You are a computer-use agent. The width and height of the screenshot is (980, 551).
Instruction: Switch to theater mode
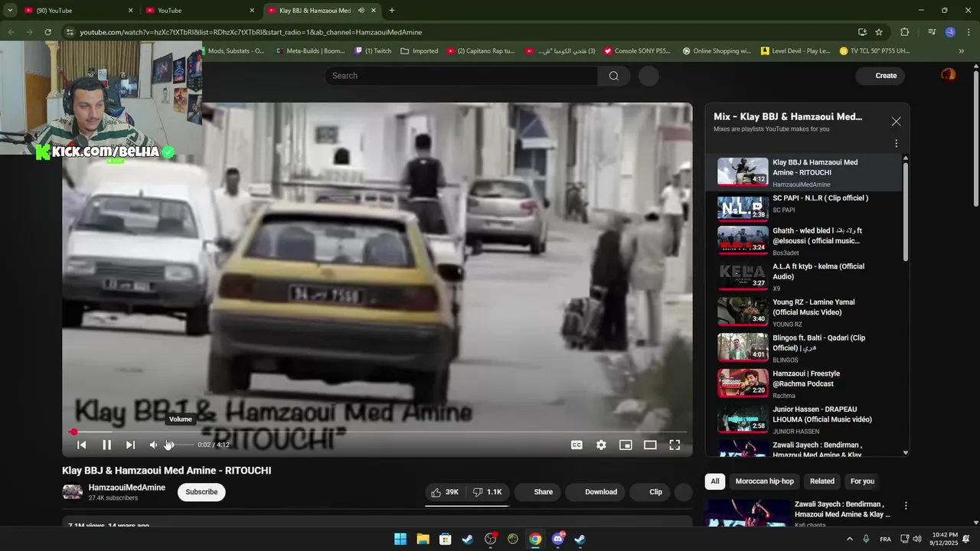coord(650,445)
